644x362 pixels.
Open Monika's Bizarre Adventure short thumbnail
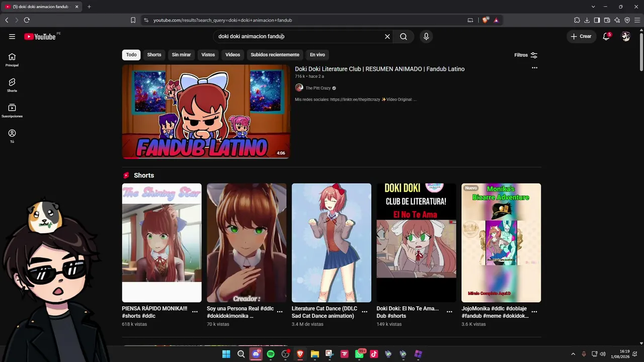501,243
